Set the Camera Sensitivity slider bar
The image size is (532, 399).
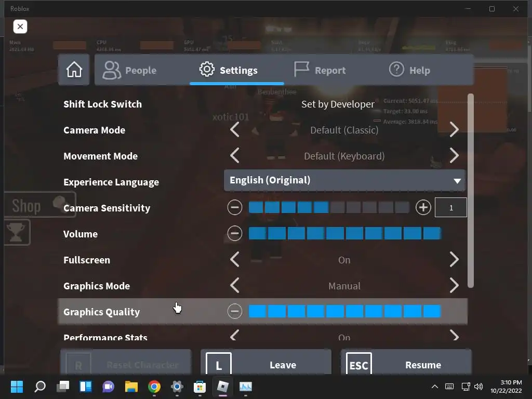point(329,207)
